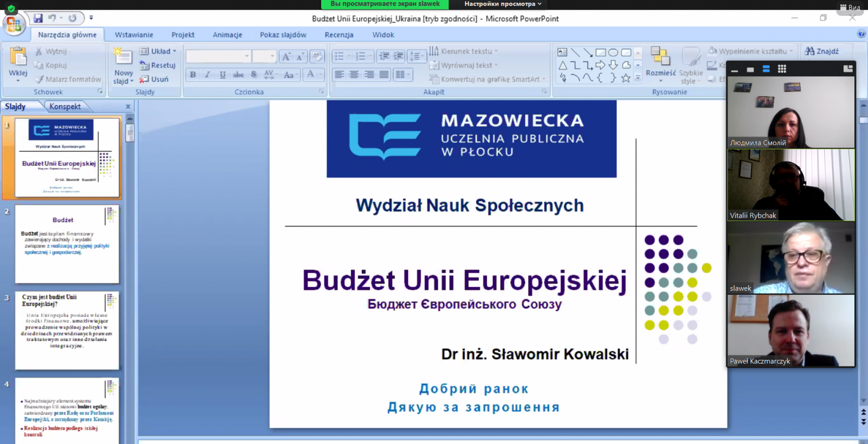The height and width of the screenshot is (444, 868).
Task: Open the Układ layout dropdown
Action: 158,51
